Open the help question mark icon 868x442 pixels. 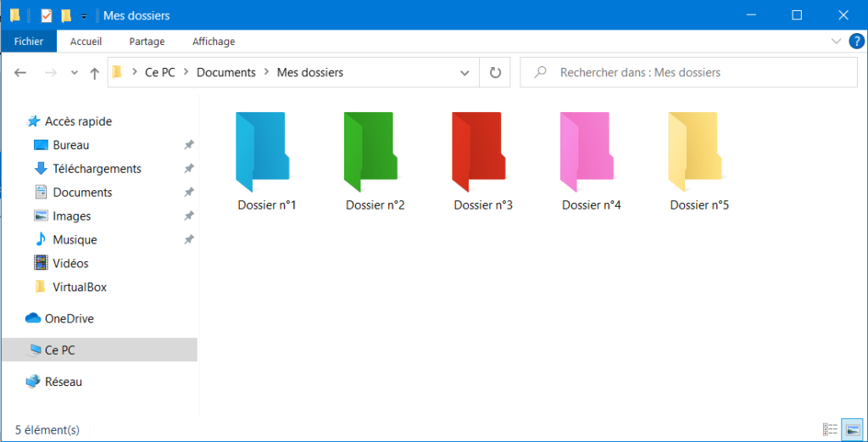click(x=856, y=42)
